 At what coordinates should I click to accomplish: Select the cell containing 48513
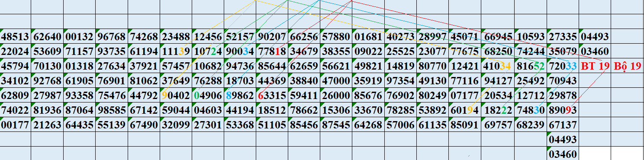pyautogui.click(x=15, y=37)
